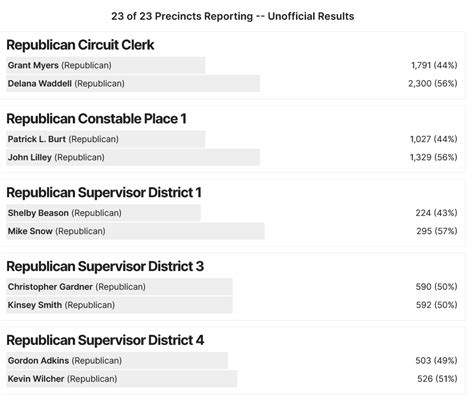Viewport: 474px width, 401px height.
Task: Click the Republican Supervisor District 3 heading
Action: (105, 266)
